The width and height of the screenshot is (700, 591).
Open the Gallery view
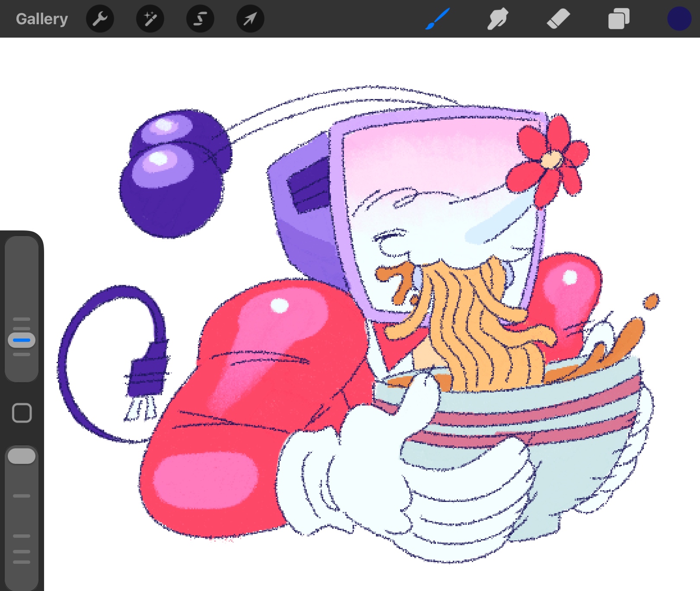[42, 19]
